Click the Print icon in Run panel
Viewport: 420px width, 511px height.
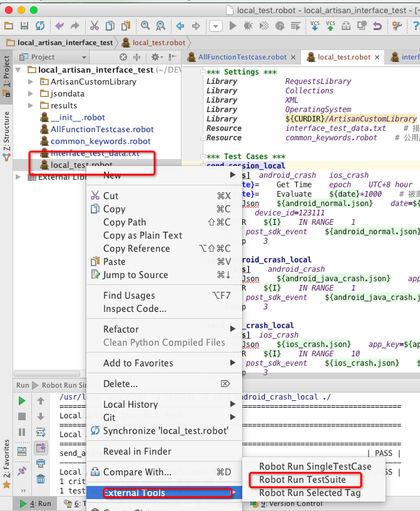tap(40, 463)
